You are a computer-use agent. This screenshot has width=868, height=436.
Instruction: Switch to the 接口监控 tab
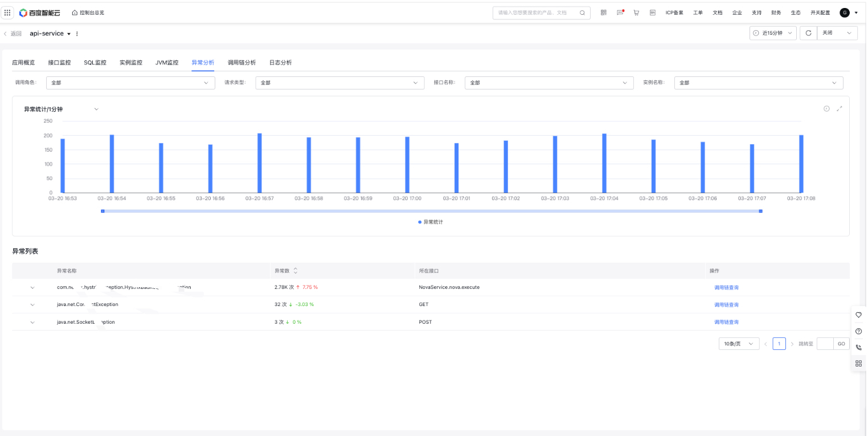[59, 63]
